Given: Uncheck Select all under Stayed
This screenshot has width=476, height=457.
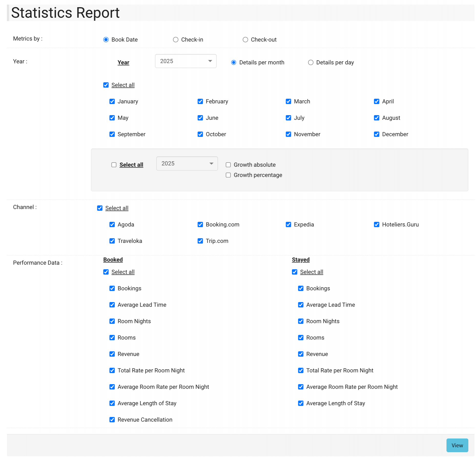Looking at the screenshot, I should (x=294, y=272).
